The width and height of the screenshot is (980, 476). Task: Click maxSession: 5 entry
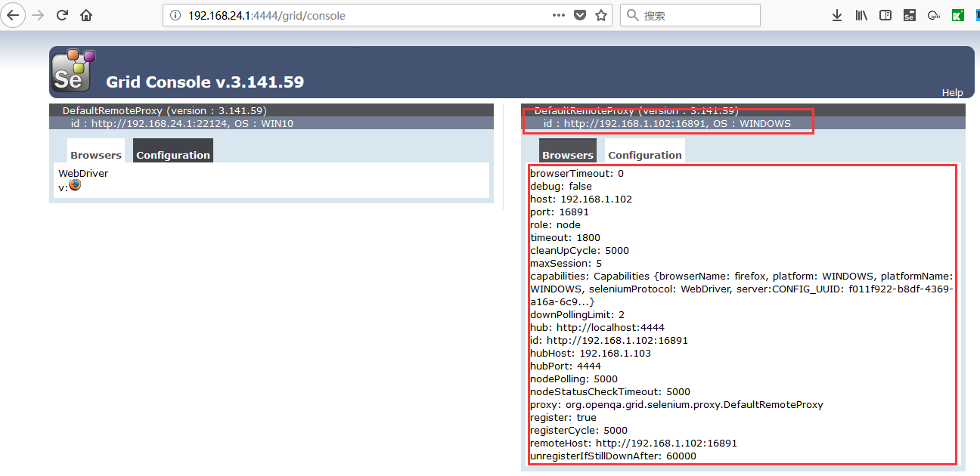pyautogui.click(x=566, y=263)
